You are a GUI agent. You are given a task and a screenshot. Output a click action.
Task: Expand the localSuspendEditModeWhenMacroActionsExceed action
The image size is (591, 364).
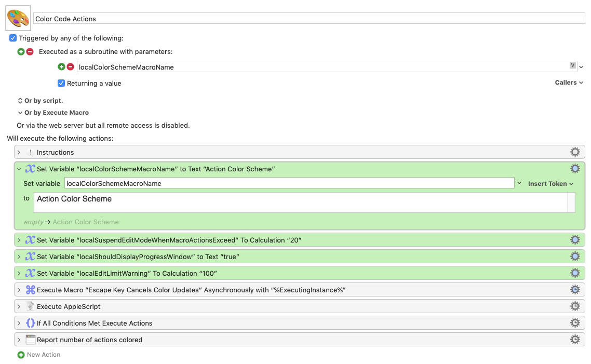click(19, 240)
